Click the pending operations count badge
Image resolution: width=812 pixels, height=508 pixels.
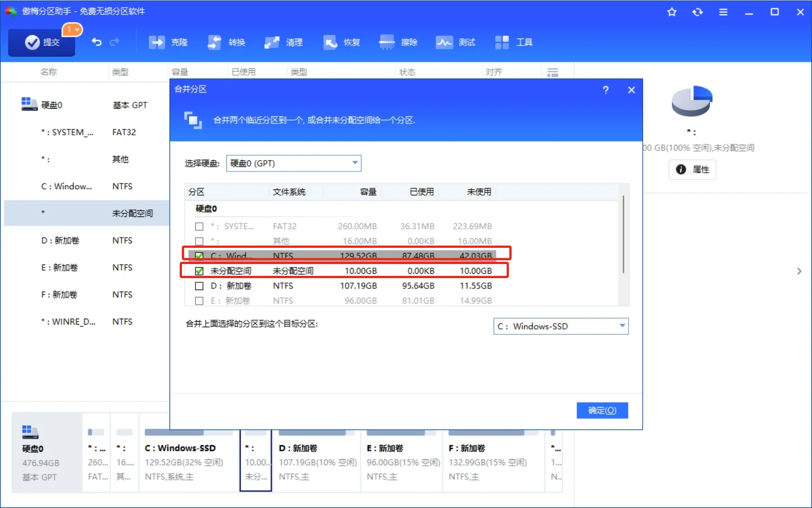pos(72,29)
